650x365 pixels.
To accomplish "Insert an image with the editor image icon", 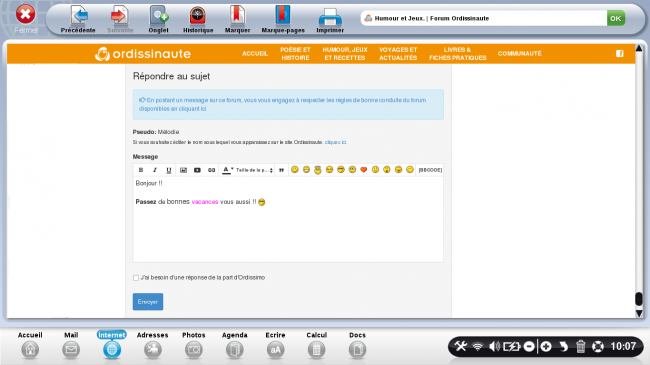I will coord(183,170).
